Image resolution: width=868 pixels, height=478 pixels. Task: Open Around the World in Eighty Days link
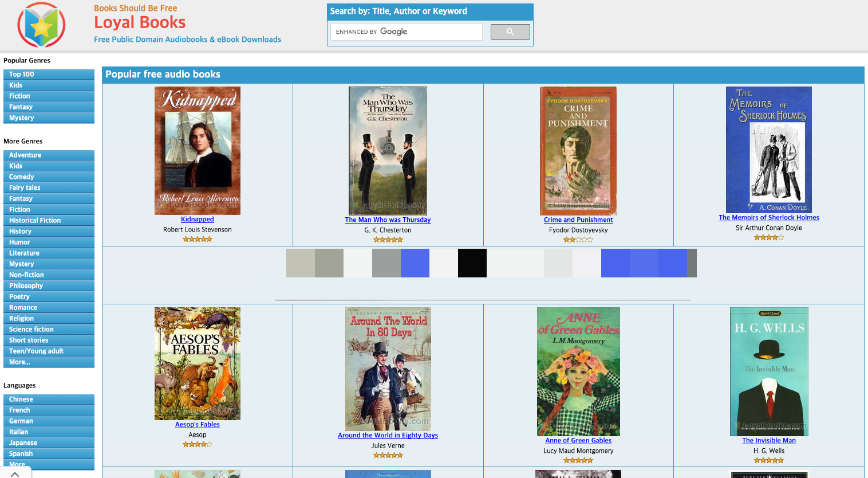tap(388, 436)
